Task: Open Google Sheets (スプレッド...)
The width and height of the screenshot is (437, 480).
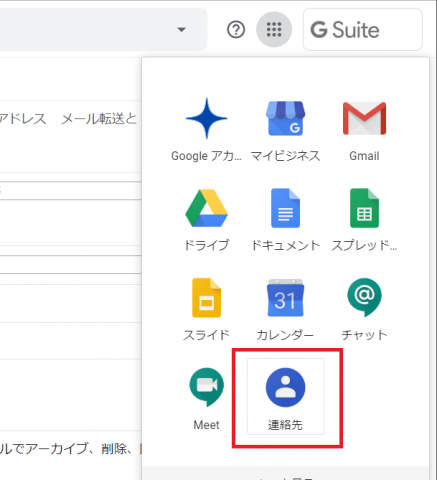Action: tap(364, 208)
